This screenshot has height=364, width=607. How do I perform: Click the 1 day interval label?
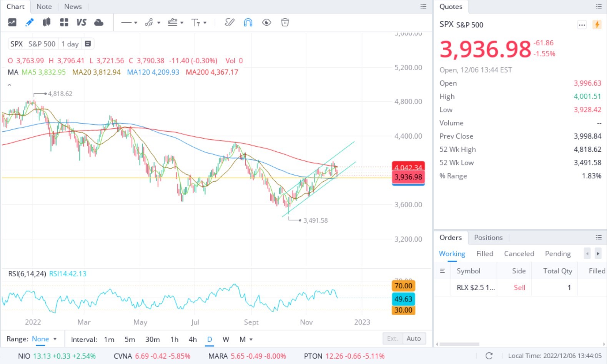(x=70, y=44)
